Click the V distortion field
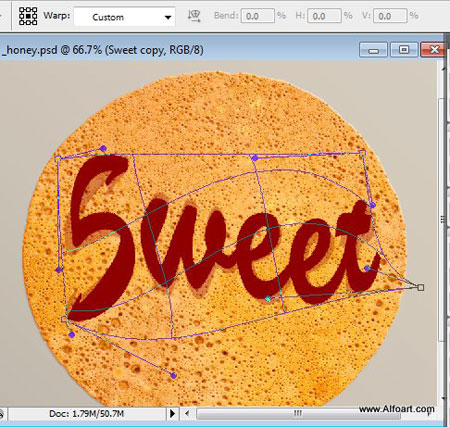 pos(390,16)
